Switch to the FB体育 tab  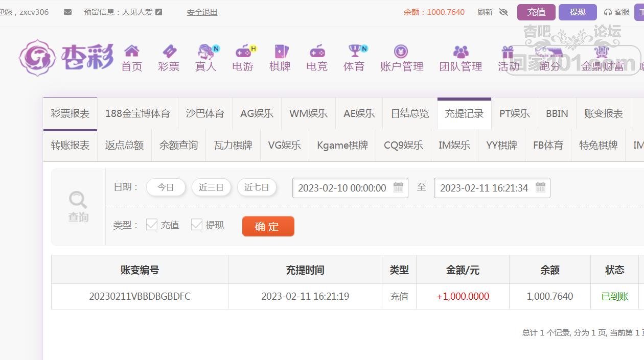[548, 146]
